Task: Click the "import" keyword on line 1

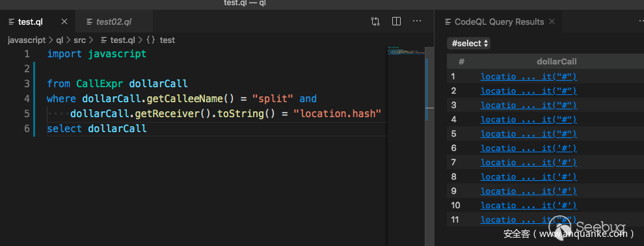Action: point(64,54)
